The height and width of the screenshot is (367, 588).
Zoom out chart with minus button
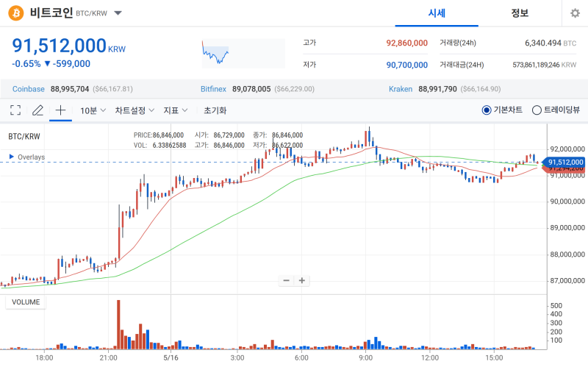click(286, 281)
